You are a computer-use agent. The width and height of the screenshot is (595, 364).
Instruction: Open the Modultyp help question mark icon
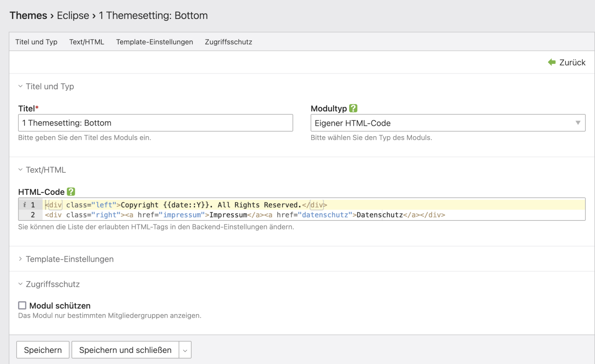[353, 108]
